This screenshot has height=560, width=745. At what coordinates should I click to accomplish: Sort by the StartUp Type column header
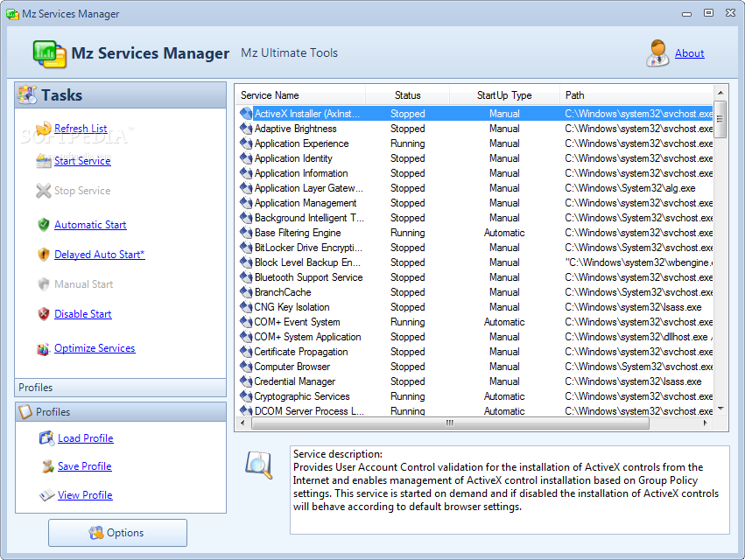pos(504,95)
